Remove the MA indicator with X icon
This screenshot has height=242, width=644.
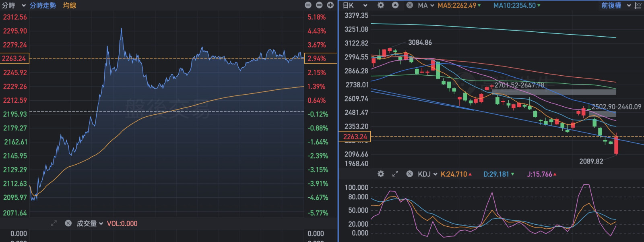pos(409,5)
